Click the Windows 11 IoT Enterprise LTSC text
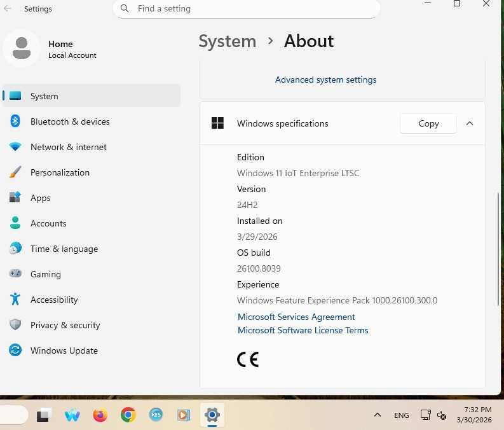This screenshot has width=504, height=430. pos(298,173)
